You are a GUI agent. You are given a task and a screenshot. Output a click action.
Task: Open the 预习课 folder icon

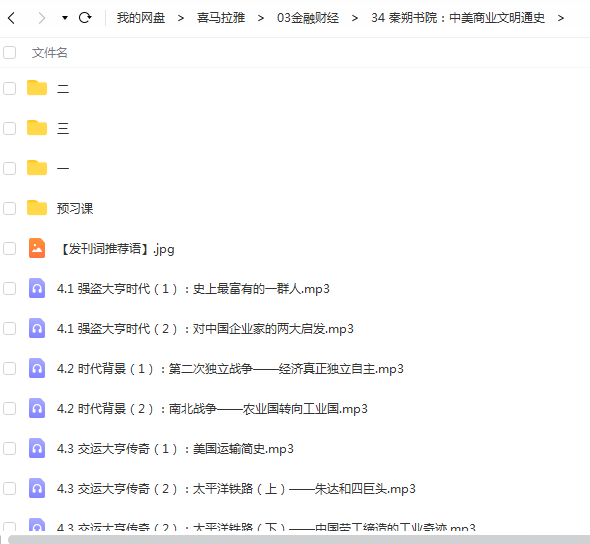[37, 208]
